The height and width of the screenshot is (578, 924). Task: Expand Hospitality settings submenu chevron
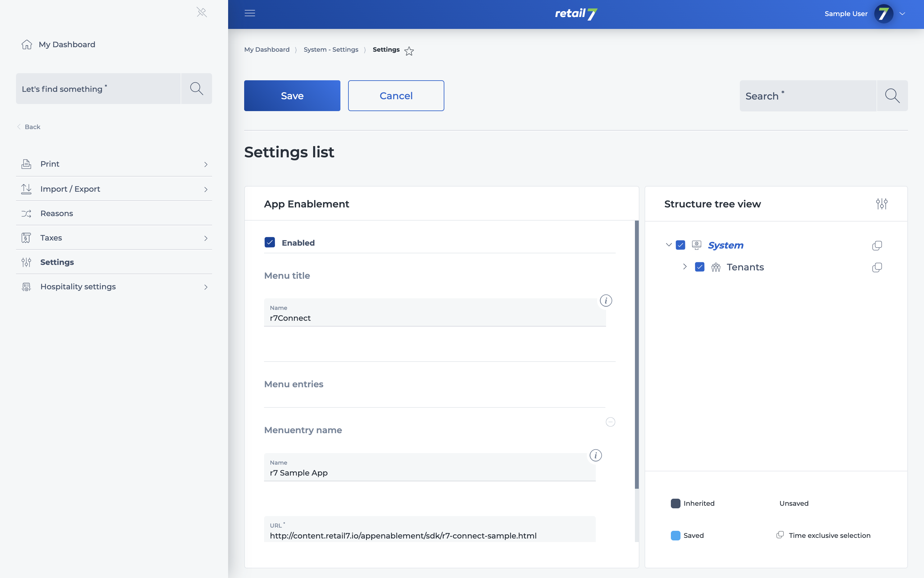[206, 287]
